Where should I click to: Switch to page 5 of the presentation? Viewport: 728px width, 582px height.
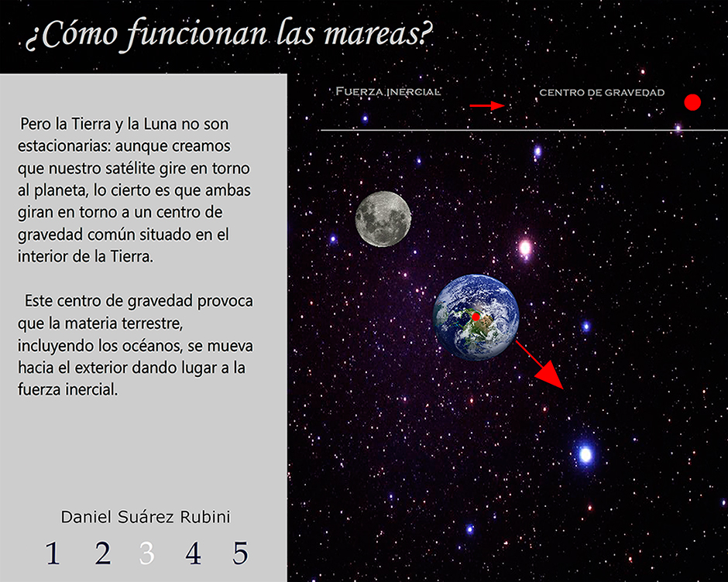[240, 553]
